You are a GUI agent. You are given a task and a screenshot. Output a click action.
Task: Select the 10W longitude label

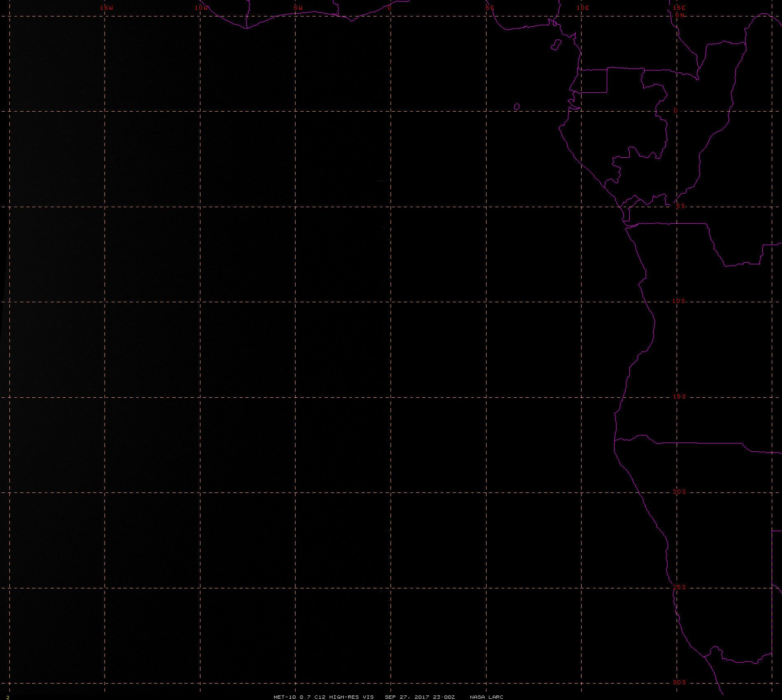pos(202,8)
